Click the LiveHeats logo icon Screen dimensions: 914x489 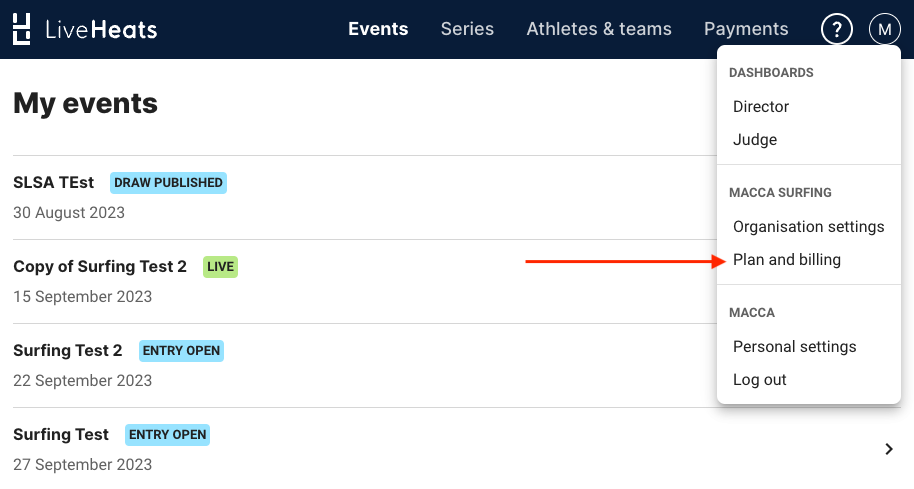click(22, 29)
